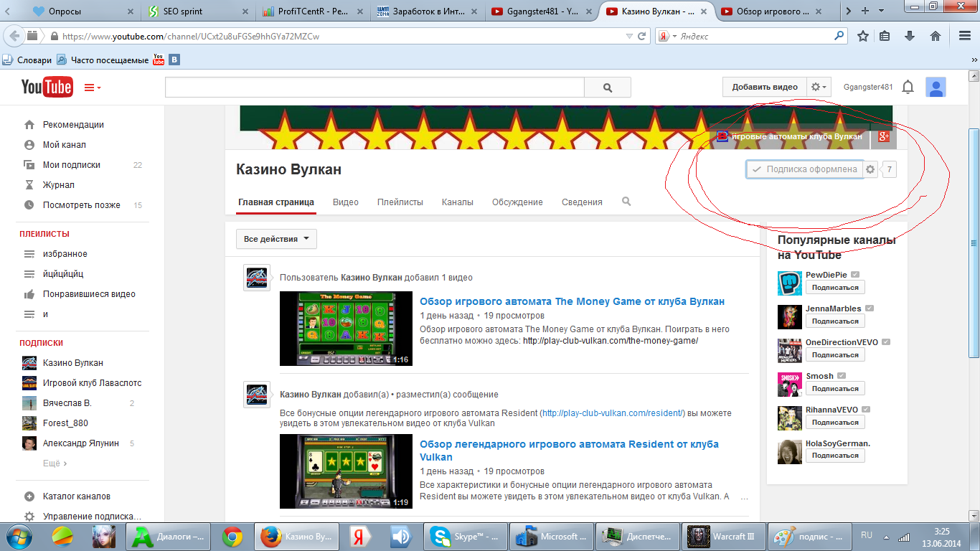Open Firefox bookmarks star icon
The image size is (980, 551).
[x=863, y=36]
